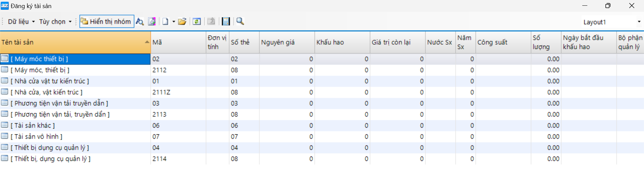The width and height of the screenshot is (644, 174).
Task: Open the Dữ liệu menu
Action: (21, 21)
